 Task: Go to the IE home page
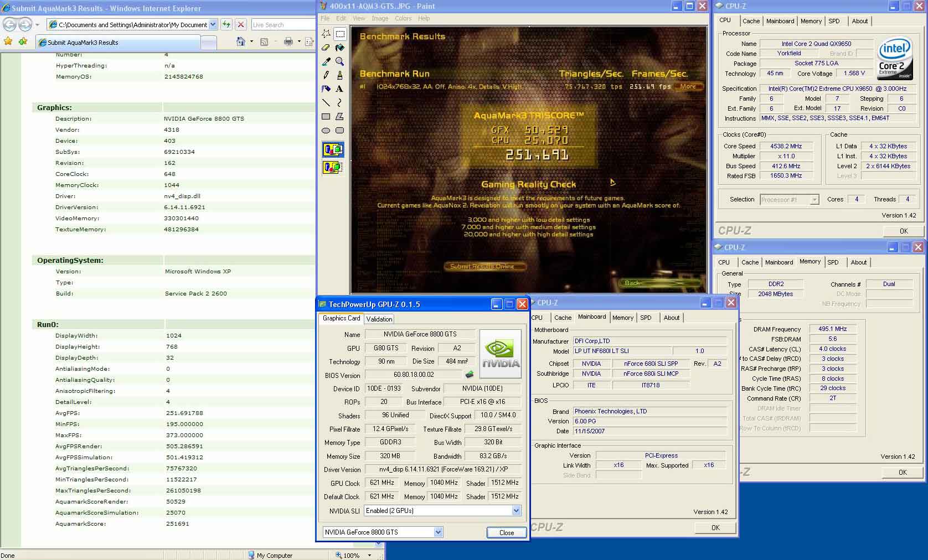[241, 42]
